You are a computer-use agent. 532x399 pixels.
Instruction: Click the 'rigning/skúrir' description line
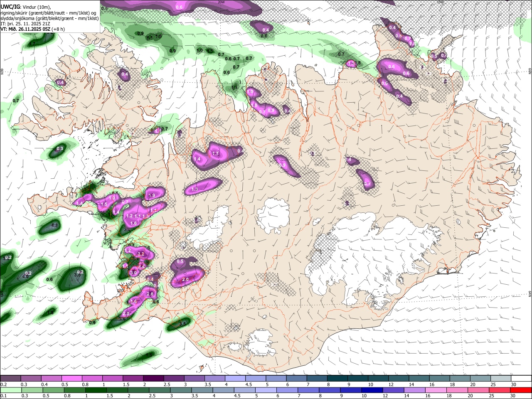click(x=49, y=12)
